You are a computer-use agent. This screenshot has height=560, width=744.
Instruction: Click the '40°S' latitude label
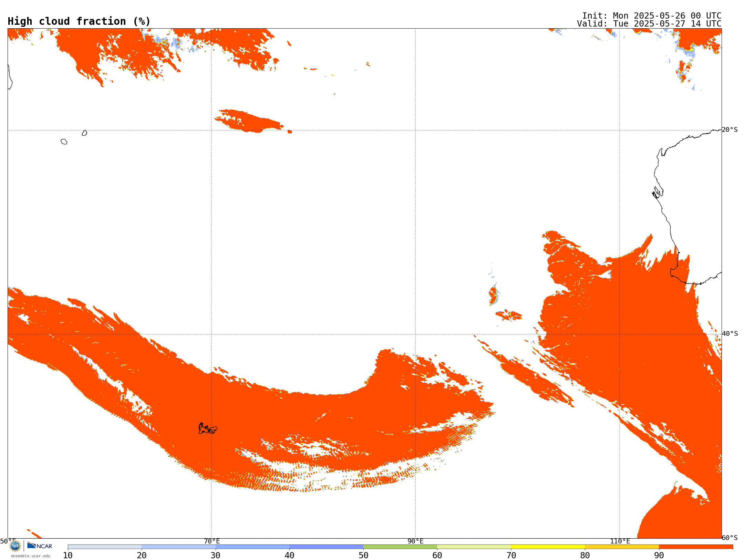pos(730,334)
